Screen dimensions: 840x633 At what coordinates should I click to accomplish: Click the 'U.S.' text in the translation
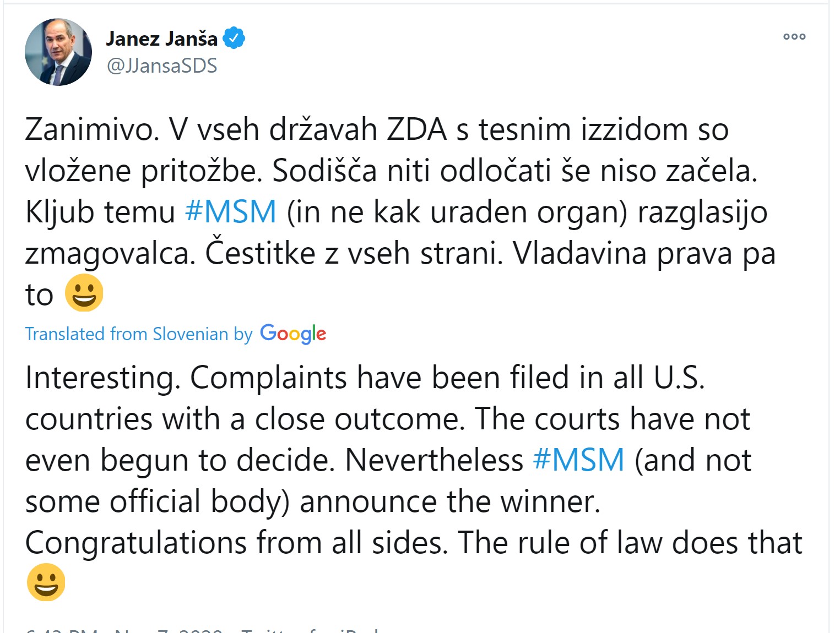pyautogui.click(x=679, y=378)
